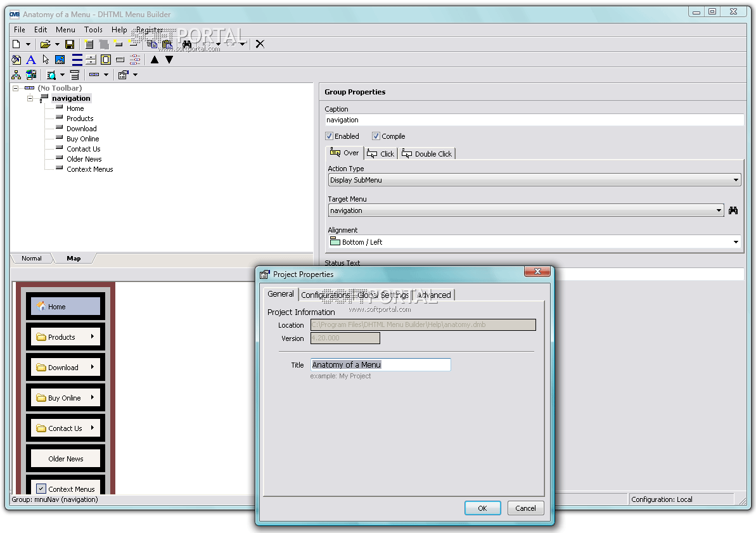
Task: Select Context Menus tree item
Action: 90,169
